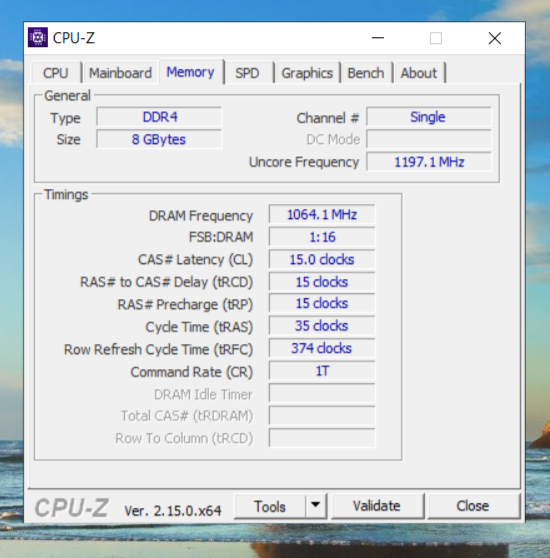Screen dimensions: 550x558
Task: Click the 'Uncore Frequency' label
Action: pyautogui.click(x=304, y=162)
